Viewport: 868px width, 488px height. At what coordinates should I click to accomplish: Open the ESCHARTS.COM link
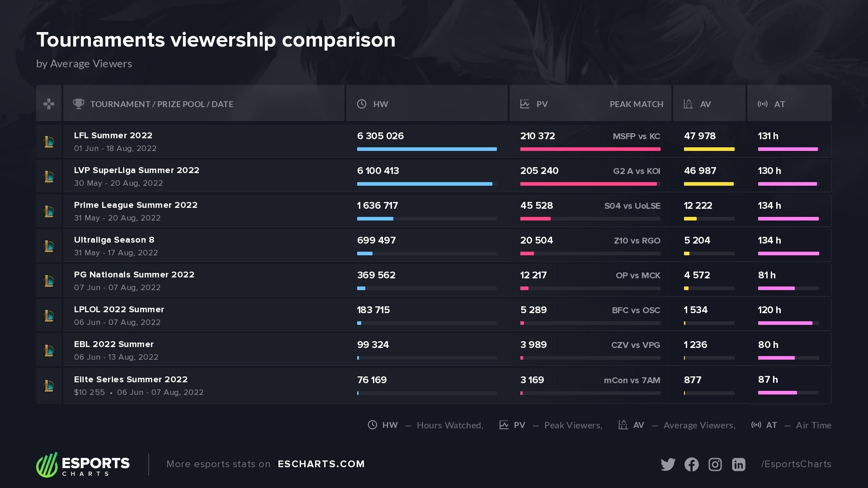point(321,464)
